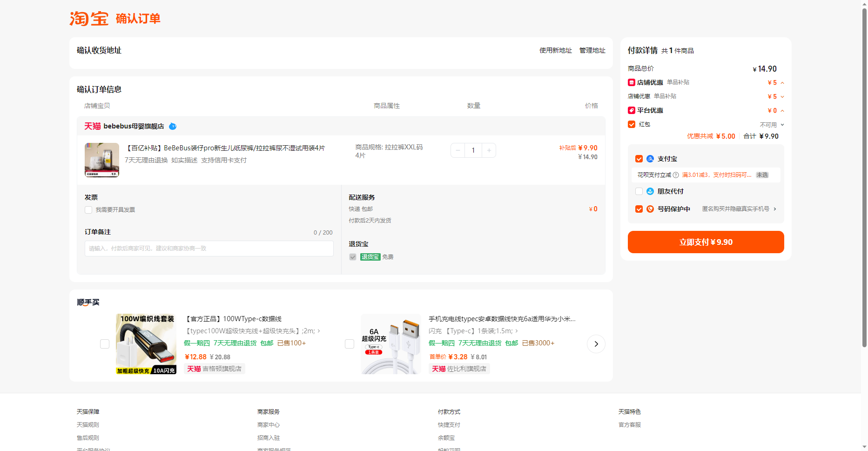Click the 天猫 logo beside 佐比利旗舰店

coord(438,369)
